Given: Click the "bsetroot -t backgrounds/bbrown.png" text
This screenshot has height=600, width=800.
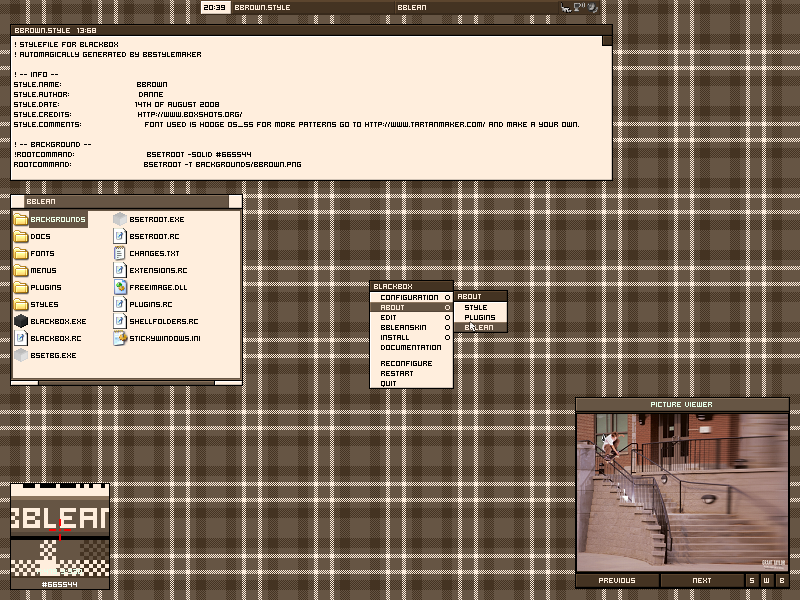Looking at the screenshot, I should [222, 165].
